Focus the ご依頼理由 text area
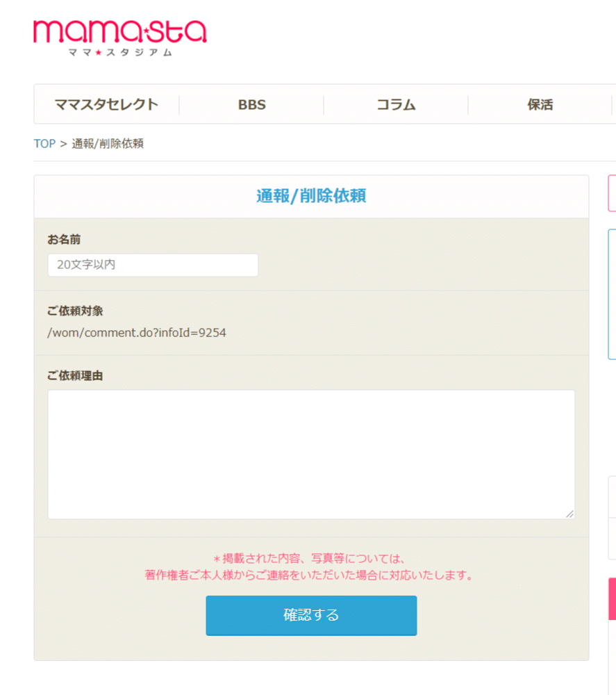The width and height of the screenshot is (616, 695). [x=311, y=455]
